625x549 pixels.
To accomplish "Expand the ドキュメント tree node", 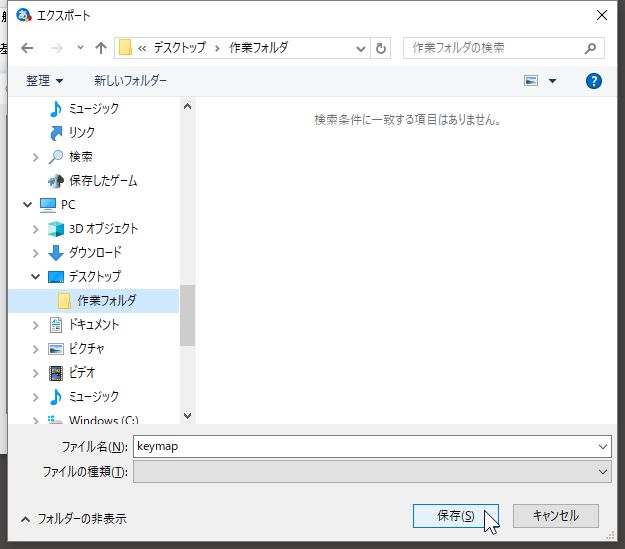I will [x=36, y=325].
